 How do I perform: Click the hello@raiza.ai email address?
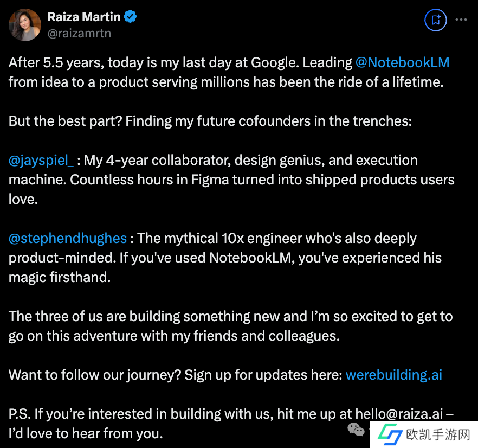(402, 414)
